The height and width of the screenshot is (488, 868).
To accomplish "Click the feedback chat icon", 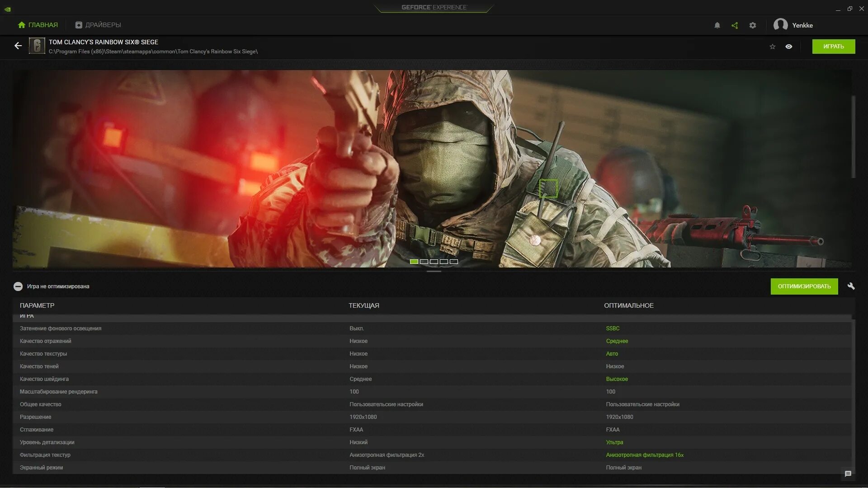I will click(x=848, y=474).
